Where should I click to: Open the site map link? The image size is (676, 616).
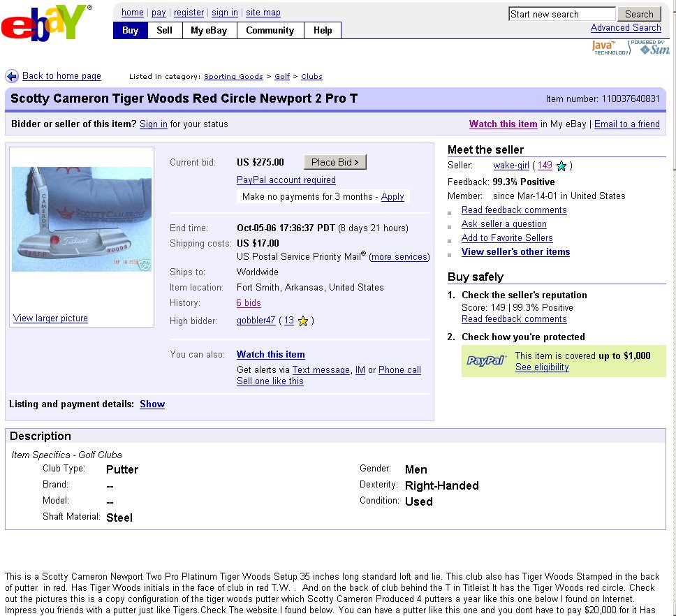[x=263, y=13]
